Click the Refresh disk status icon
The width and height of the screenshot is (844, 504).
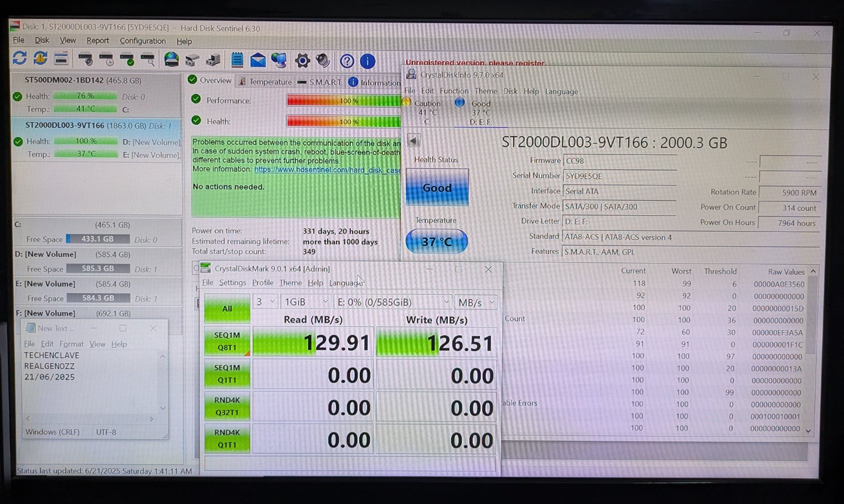(20, 59)
